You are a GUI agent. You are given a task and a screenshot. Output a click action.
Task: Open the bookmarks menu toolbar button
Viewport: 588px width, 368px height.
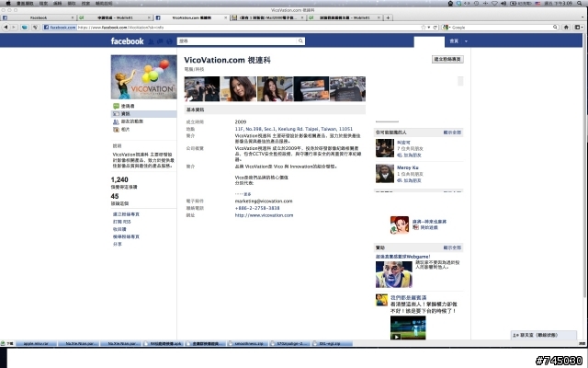(x=579, y=27)
